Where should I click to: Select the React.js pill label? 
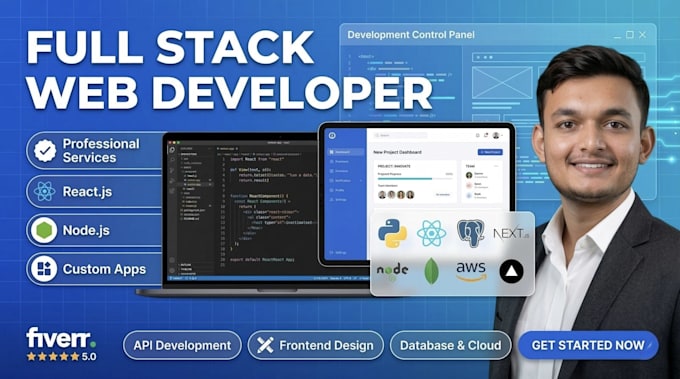click(x=88, y=192)
